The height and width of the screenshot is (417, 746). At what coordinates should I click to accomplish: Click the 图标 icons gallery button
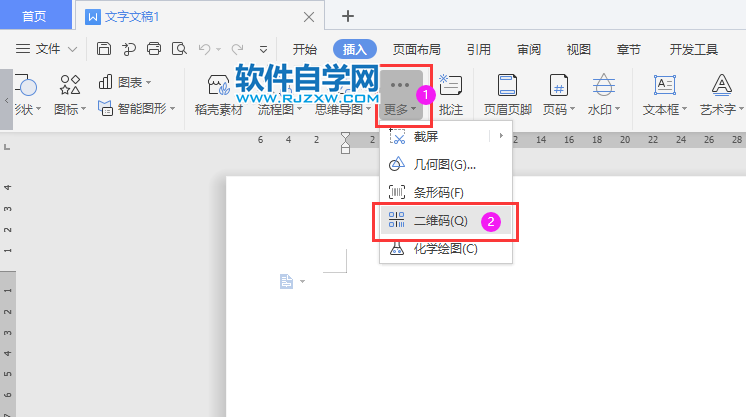[x=70, y=95]
